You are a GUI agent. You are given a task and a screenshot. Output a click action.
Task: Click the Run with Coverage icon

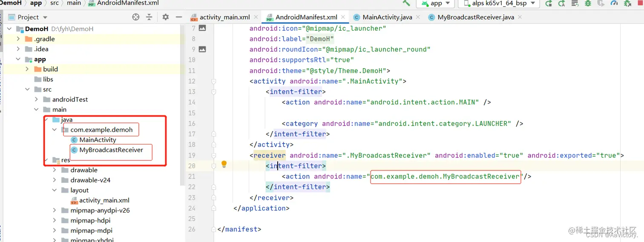pos(601,3)
